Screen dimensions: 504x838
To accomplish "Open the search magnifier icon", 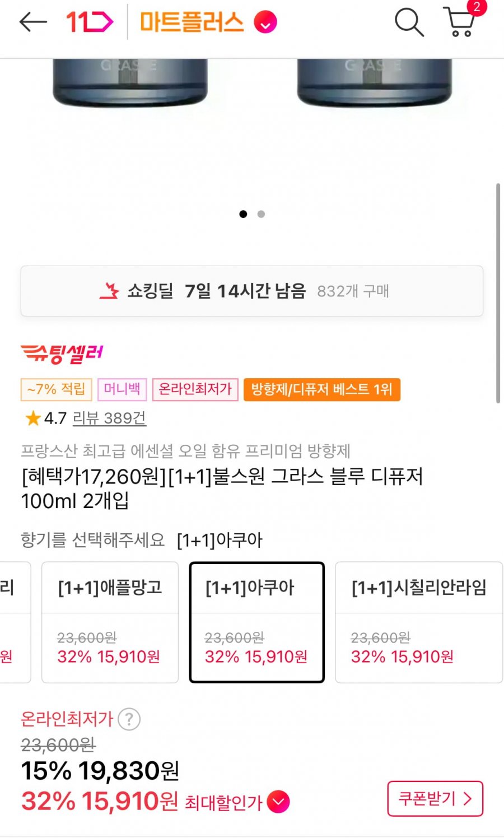I will [409, 22].
